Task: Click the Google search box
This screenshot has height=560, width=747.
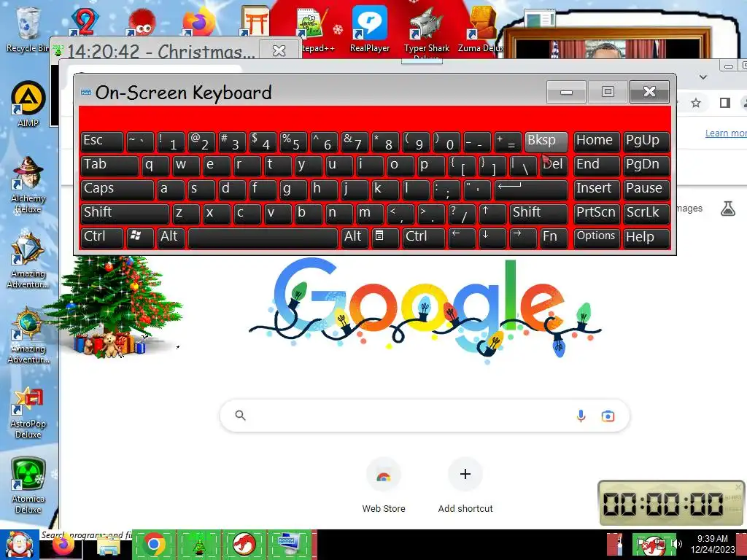Action: point(424,416)
